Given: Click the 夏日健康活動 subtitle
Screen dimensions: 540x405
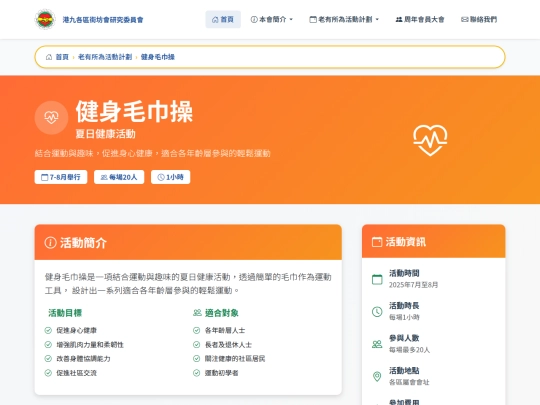Looking at the screenshot, I should click(105, 134).
